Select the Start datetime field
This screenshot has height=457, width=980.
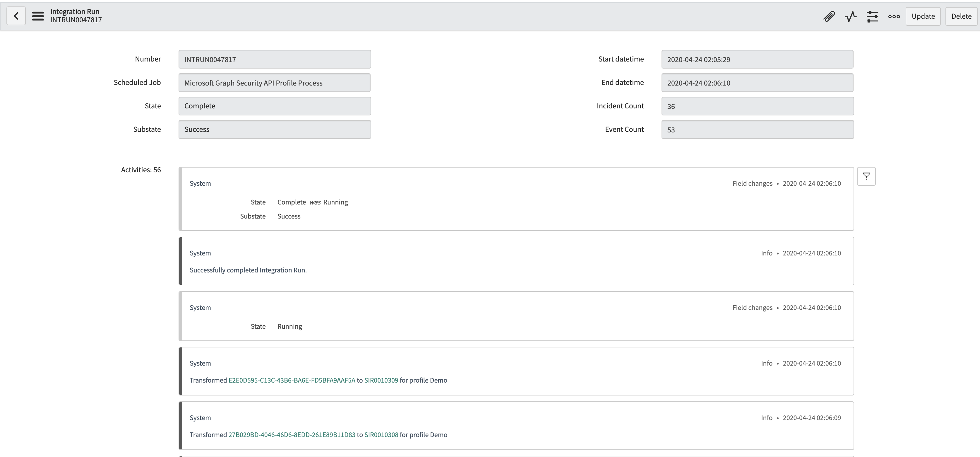(757, 59)
